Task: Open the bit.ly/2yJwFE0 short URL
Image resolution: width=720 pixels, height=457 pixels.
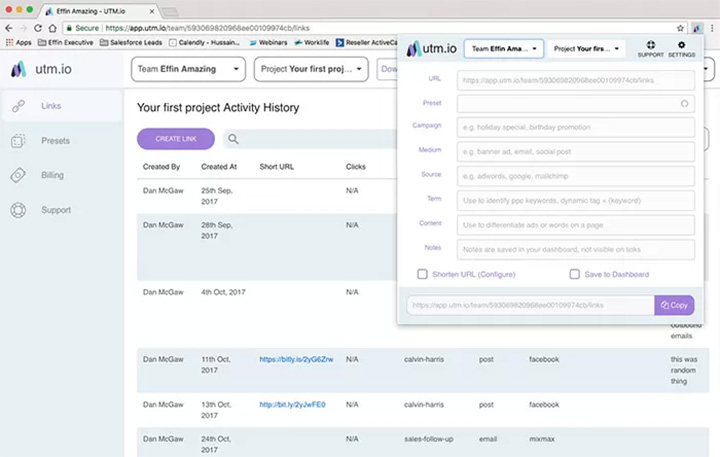Action: 292,405
